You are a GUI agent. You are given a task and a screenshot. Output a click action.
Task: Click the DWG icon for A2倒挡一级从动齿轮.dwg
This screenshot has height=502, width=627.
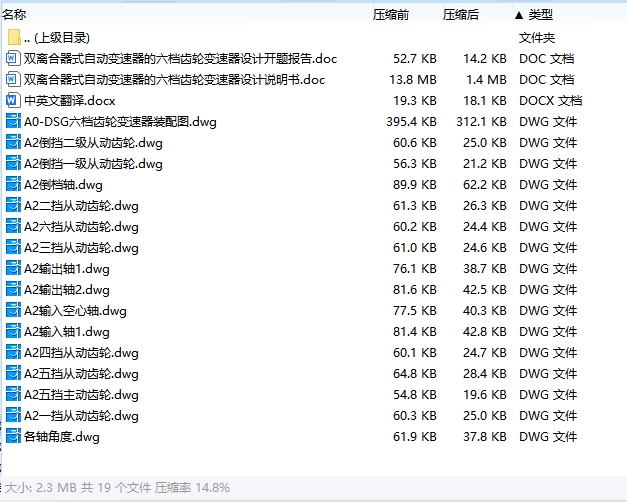[13, 163]
